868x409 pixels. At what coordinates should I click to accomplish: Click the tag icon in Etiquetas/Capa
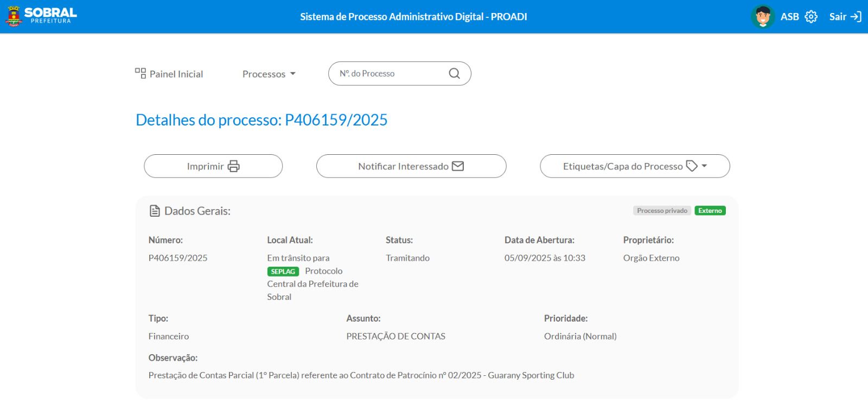click(x=692, y=166)
